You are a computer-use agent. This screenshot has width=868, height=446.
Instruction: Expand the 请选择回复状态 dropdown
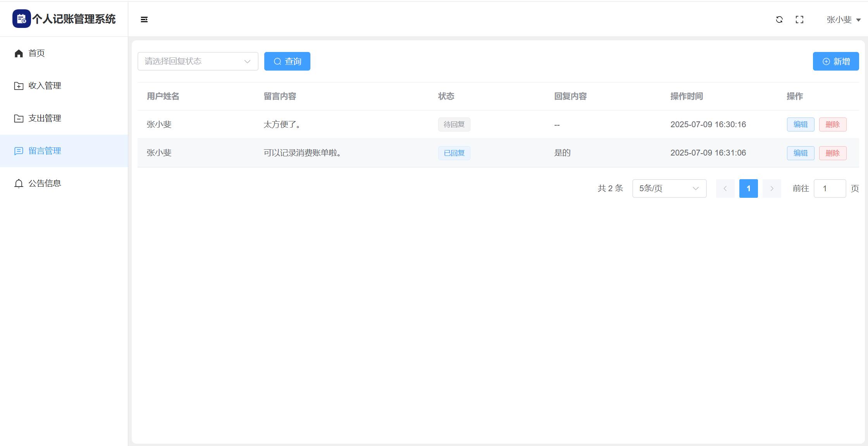point(198,61)
